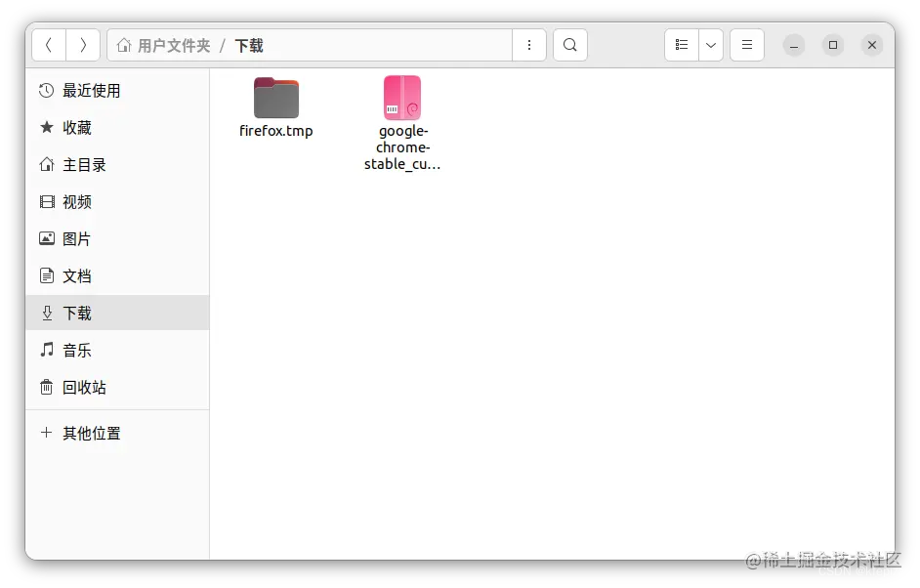Click the house icon beside 主目录
This screenshot has height=588, width=920.
tap(46, 164)
